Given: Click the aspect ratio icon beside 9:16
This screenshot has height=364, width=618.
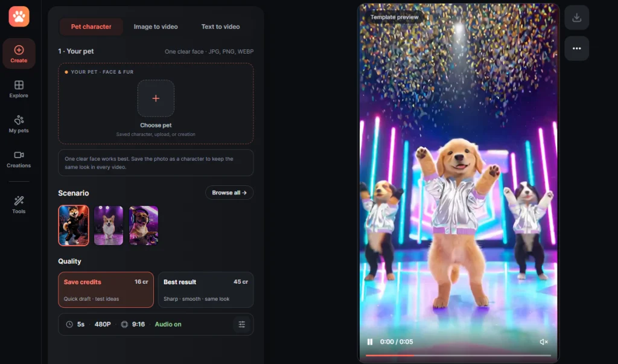Looking at the screenshot, I should click(x=124, y=324).
